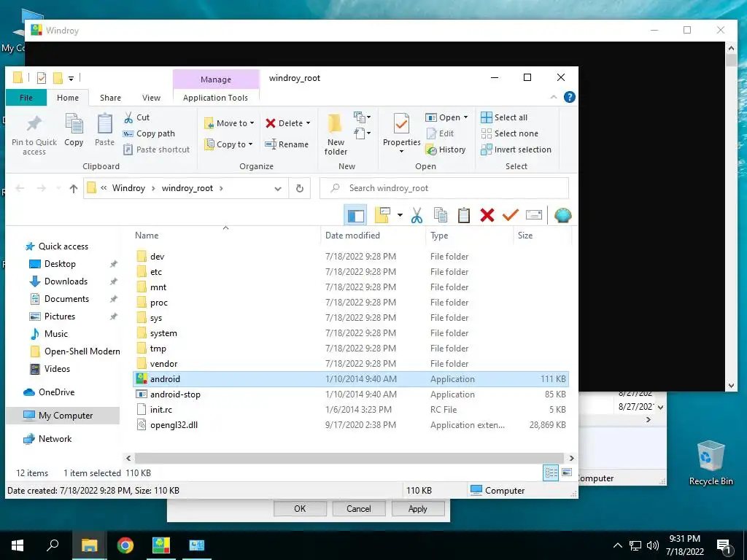Click the Windows Start button
The height and width of the screenshot is (560, 747).
tap(18, 545)
